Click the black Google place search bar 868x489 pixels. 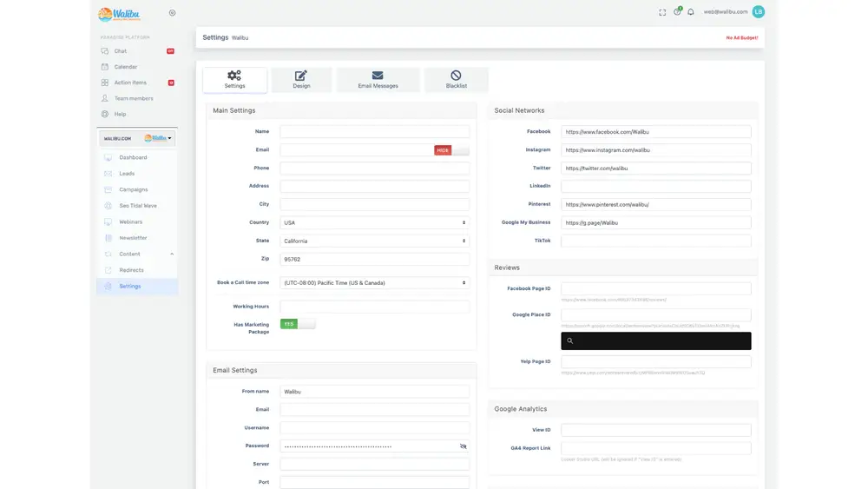[x=656, y=341]
